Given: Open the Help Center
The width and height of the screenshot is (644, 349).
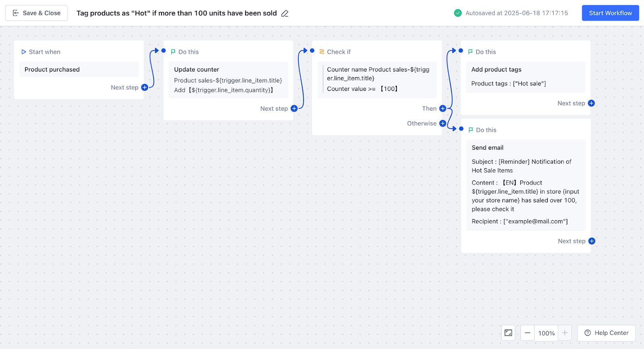Looking at the screenshot, I should click(606, 333).
